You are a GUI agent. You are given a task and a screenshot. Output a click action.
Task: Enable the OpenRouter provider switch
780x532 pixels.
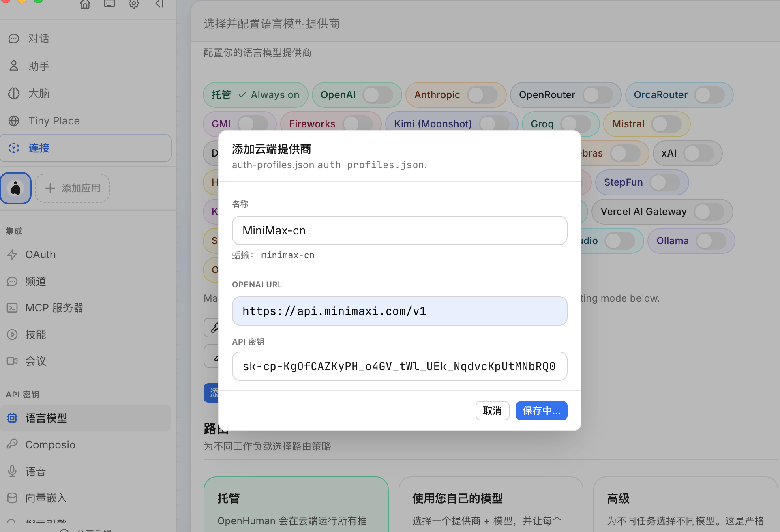[598, 95]
